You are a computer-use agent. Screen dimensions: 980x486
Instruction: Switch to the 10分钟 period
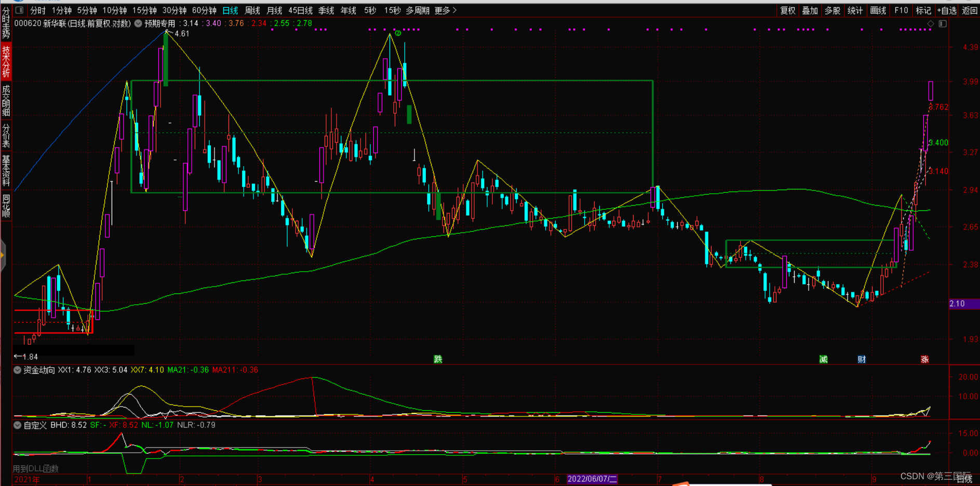pyautogui.click(x=114, y=10)
